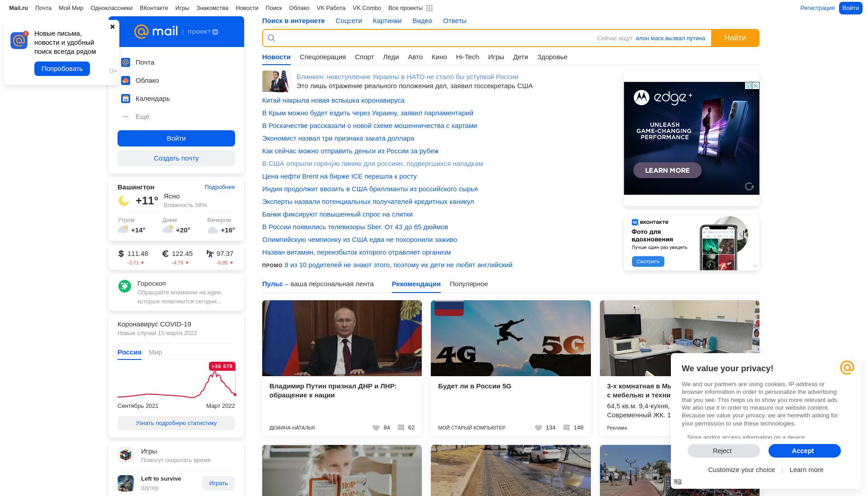Image resolution: width=868 pixels, height=496 pixels.
Task: Click Узнать подробную статистику button
Action: 176,423
